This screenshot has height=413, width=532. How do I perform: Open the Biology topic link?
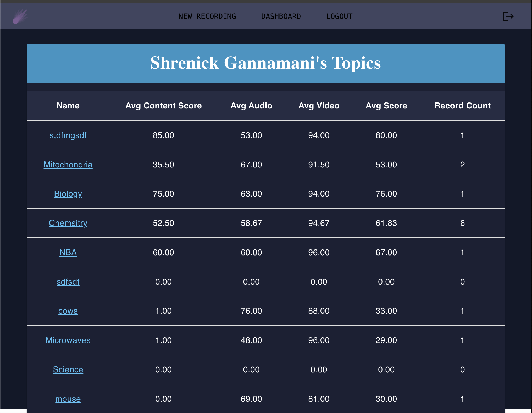(x=68, y=194)
